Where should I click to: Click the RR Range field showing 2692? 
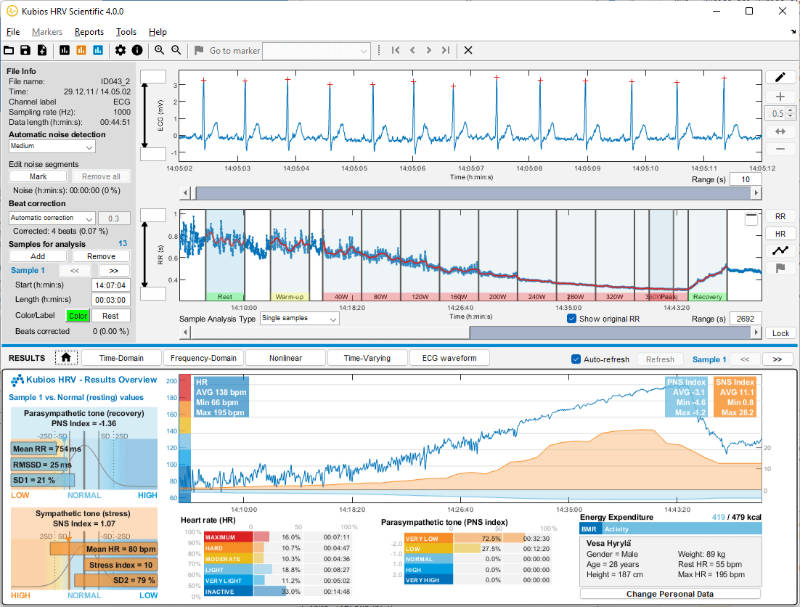745,318
